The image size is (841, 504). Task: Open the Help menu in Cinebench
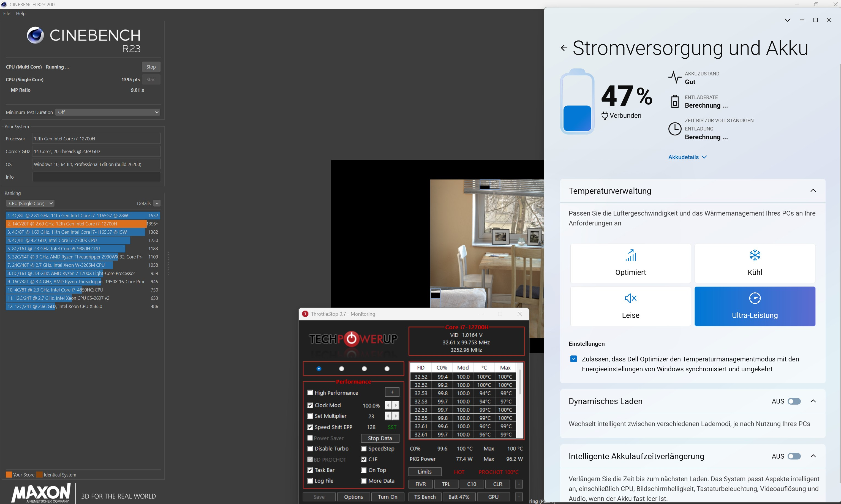click(x=21, y=13)
